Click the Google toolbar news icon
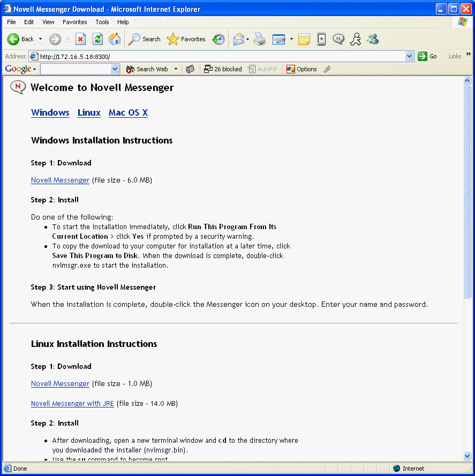The height and width of the screenshot is (476, 475). click(190, 69)
